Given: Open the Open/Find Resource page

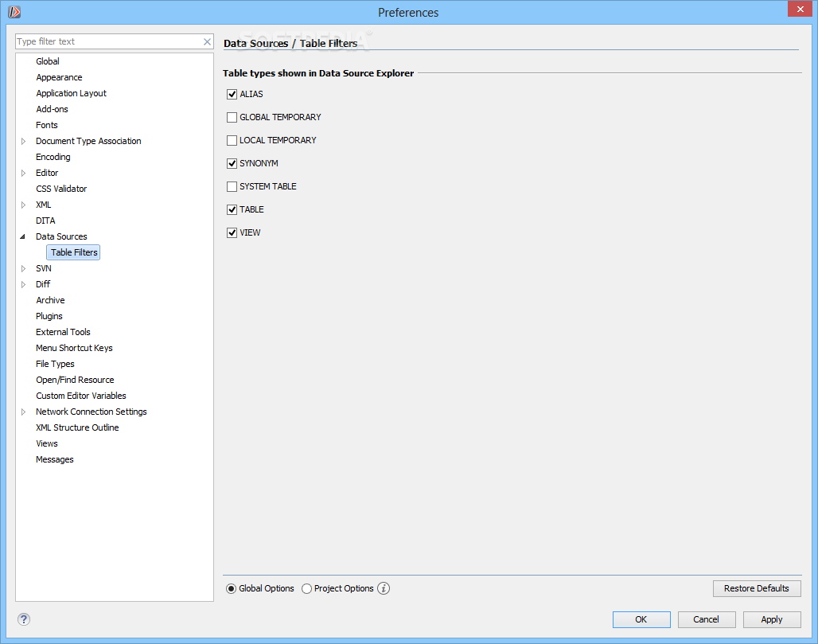Looking at the screenshot, I should 75,380.
